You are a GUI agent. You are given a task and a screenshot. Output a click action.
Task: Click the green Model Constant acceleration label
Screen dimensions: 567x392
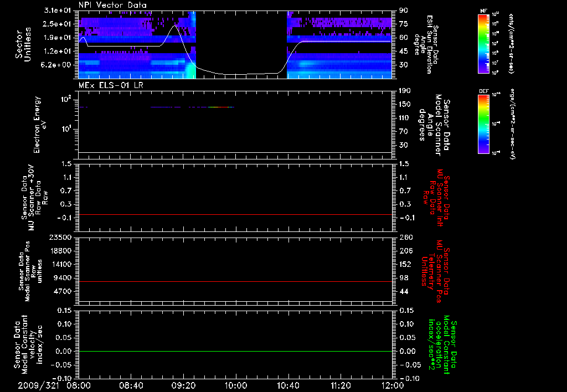(x=442, y=344)
